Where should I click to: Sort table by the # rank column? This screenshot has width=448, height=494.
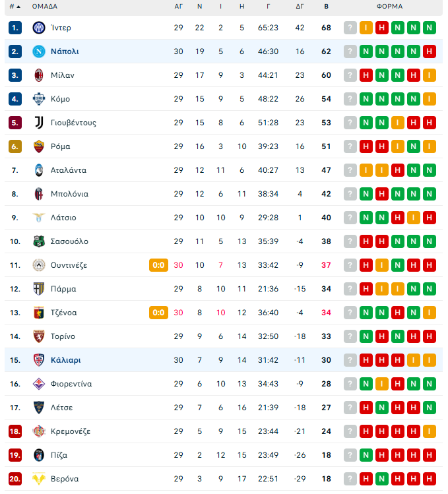15,7
